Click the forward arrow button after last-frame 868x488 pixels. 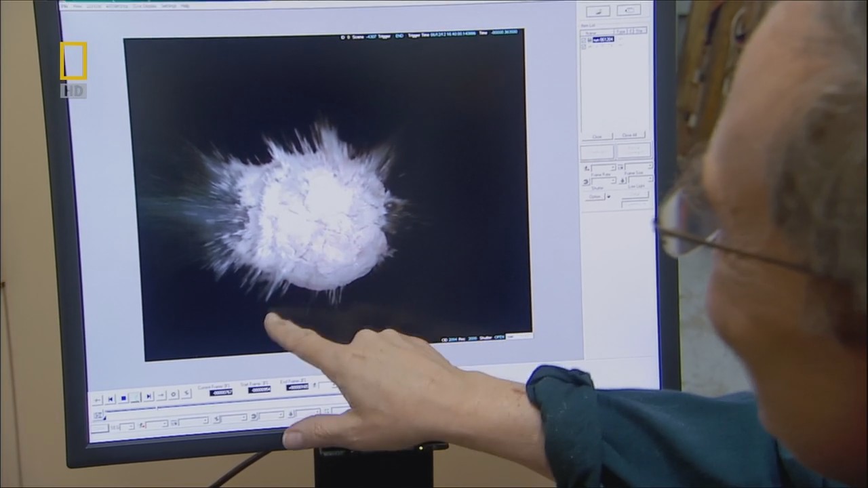coord(161,396)
